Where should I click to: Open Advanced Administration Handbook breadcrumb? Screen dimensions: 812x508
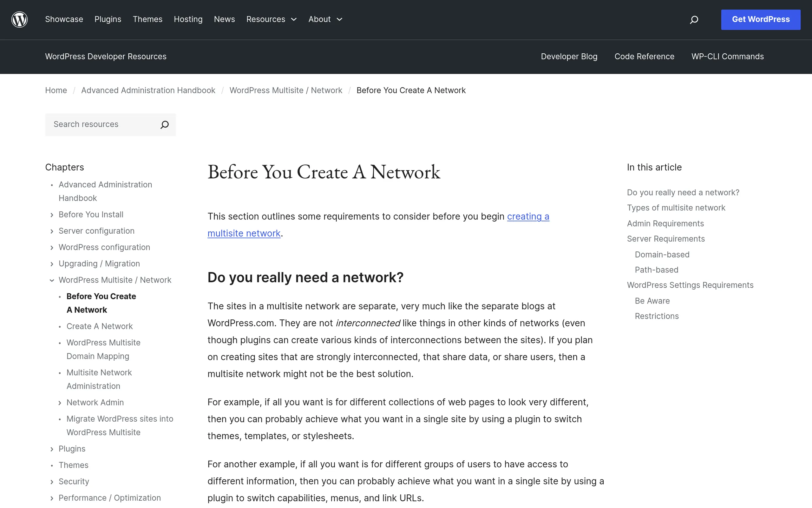point(148,90)
